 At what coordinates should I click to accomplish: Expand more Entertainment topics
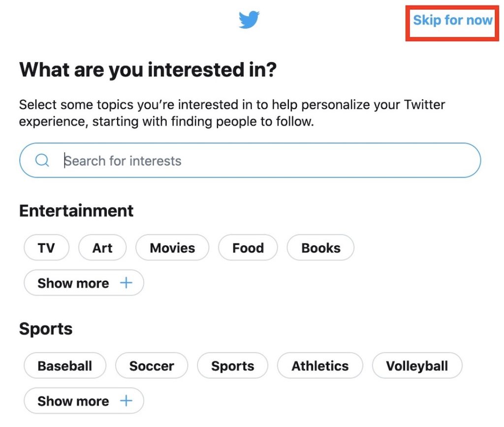point(83,283)
